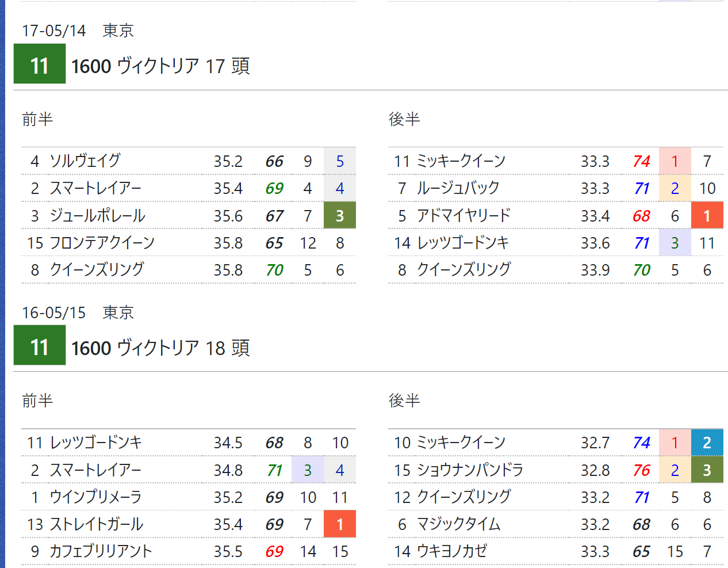Open the ウキヨノカゼ horse entry
Screen dimensions: 728x568
(451, 551)
